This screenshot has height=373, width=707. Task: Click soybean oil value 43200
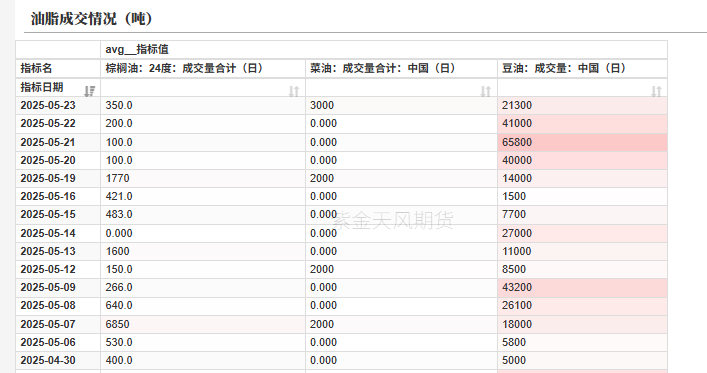[x=517, y=288]
